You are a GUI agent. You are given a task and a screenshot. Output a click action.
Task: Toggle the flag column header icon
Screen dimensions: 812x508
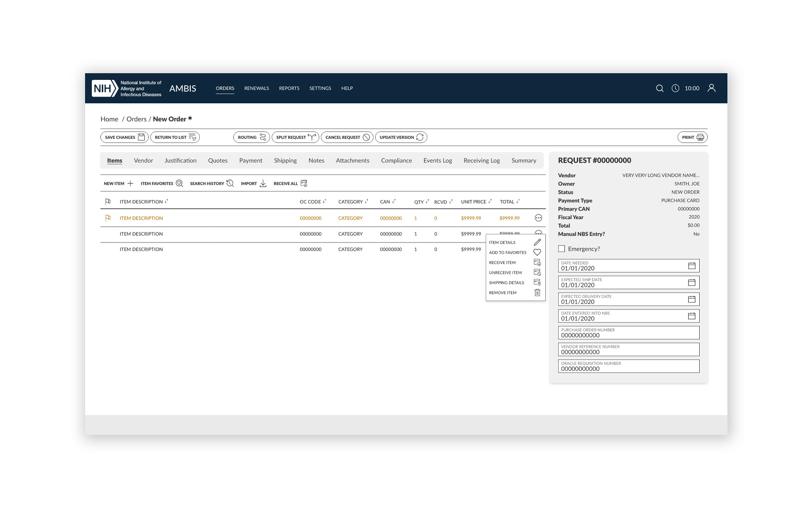(x=108, y=202)
